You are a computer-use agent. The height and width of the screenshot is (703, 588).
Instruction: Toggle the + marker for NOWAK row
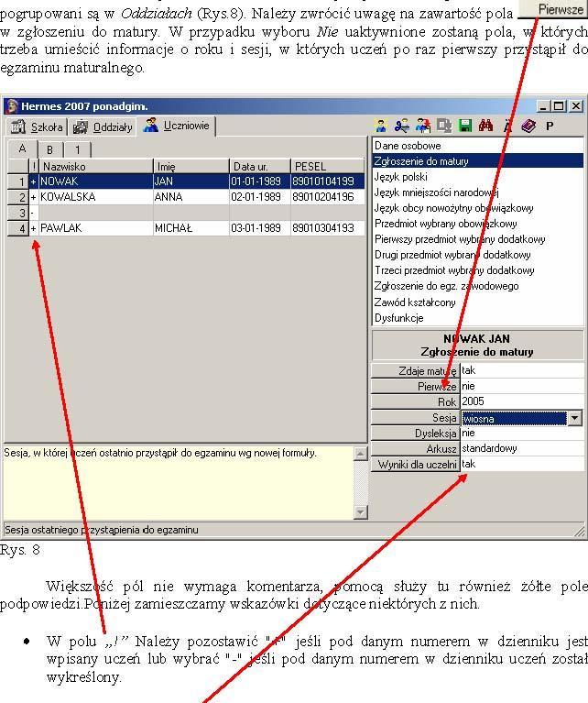34,181
